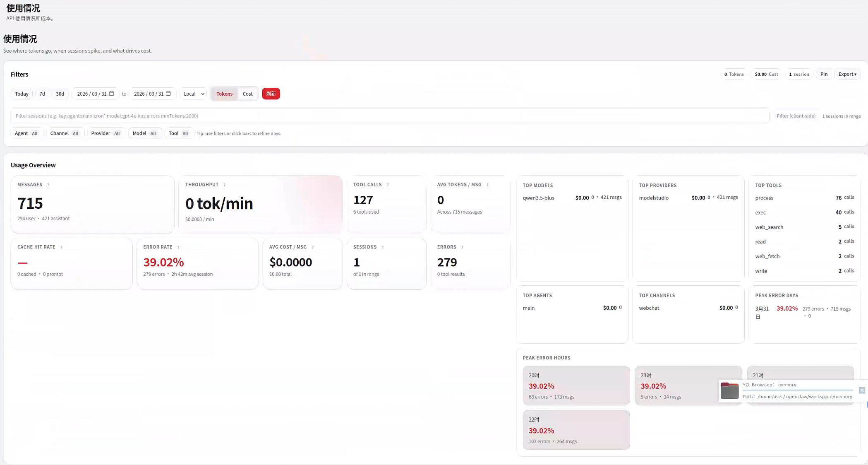Viewport: 868px width, 465px height.
Task: Open the Local timezone dropdown
Action: (194, 94)
